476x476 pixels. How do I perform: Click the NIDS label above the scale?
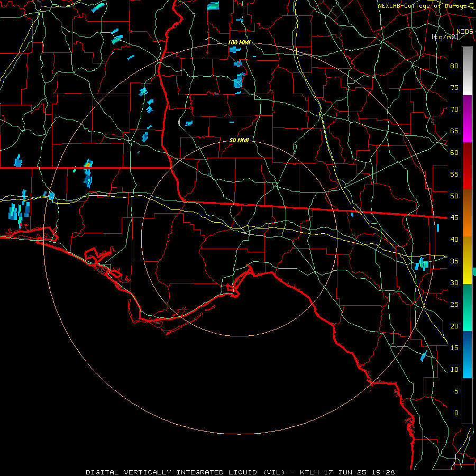pos(464,32)
